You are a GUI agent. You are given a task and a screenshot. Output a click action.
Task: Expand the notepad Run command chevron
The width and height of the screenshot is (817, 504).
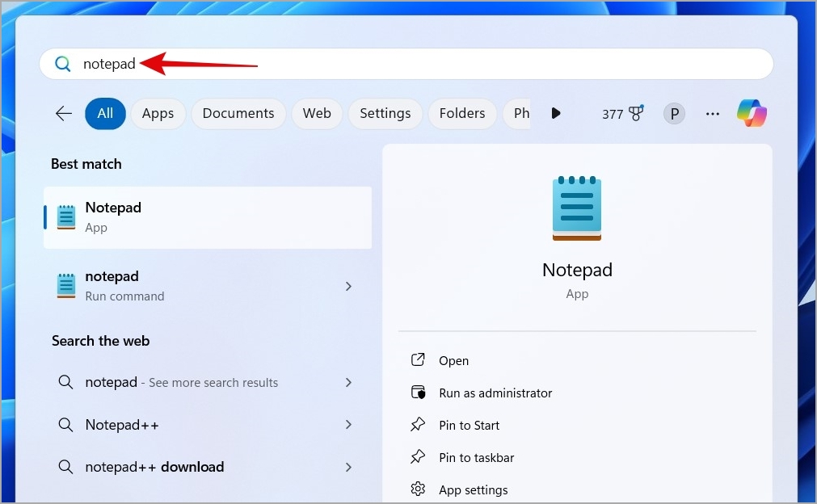point(348,286)
